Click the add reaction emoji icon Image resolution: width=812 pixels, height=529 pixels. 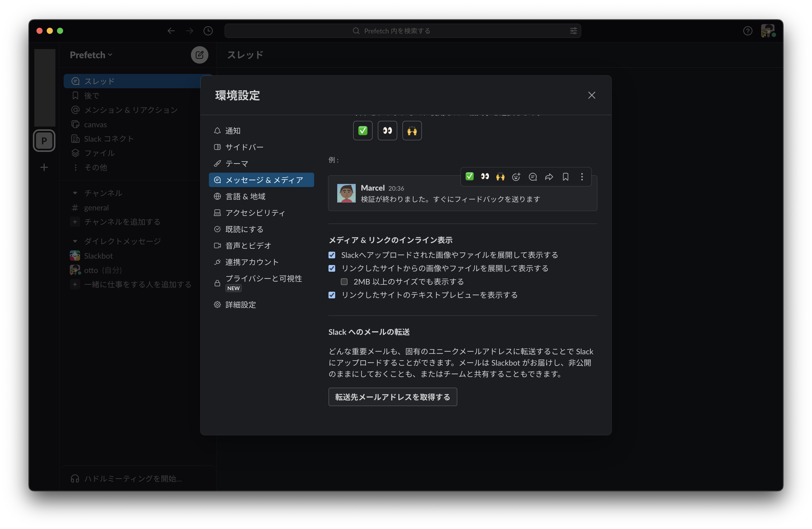pos(516,177)
